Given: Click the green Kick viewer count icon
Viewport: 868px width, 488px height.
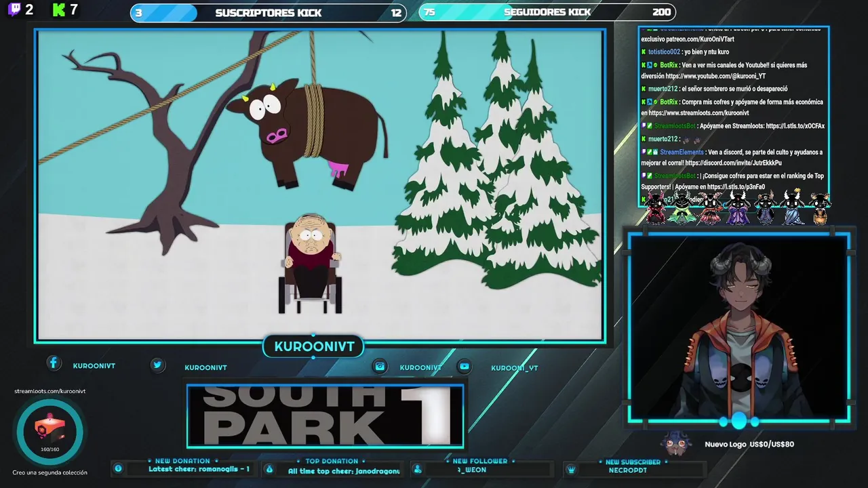Looking at the screenshot, I should tap(59, 9).
